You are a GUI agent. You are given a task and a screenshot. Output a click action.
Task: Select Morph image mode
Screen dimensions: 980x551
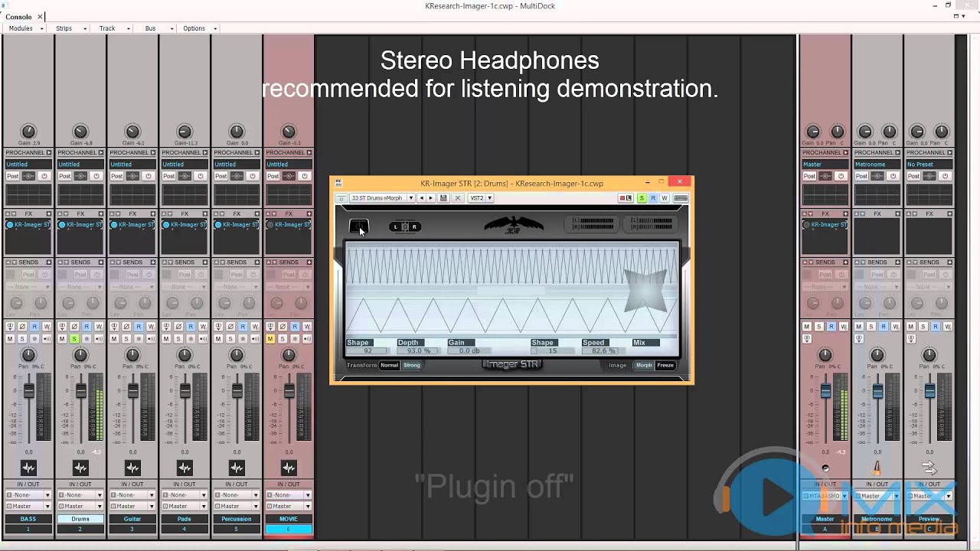[644, 365]
